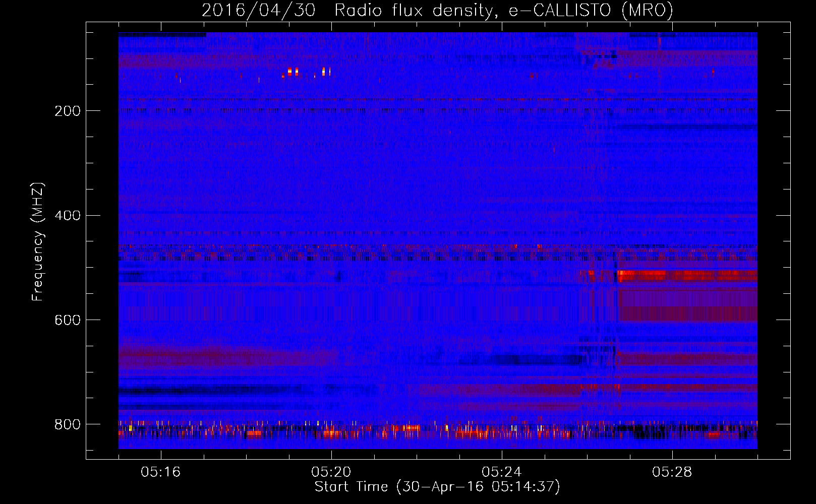
Task: Click the "Frequency (MHZ)" axis label
Action: (x=38, y=242)
